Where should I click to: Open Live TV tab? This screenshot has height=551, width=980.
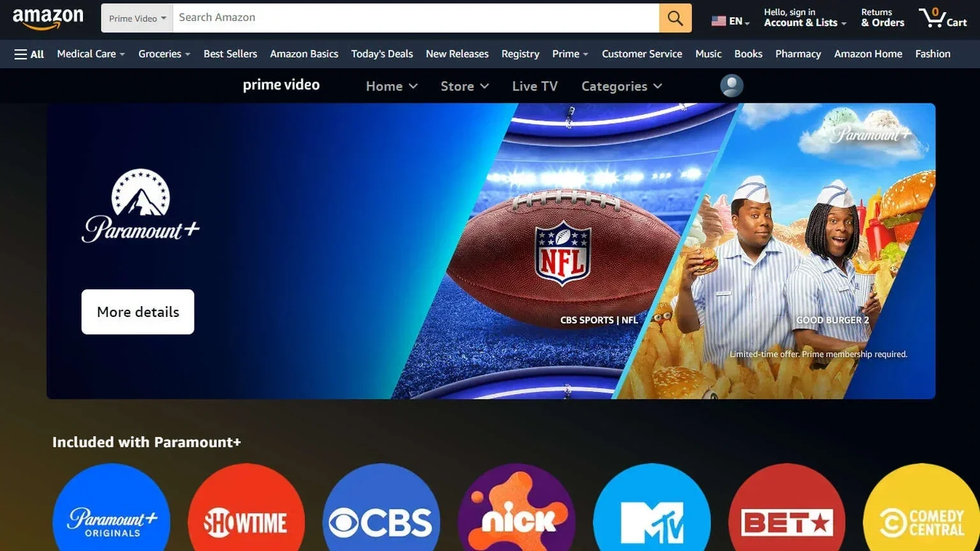click(x=535, y=86)
